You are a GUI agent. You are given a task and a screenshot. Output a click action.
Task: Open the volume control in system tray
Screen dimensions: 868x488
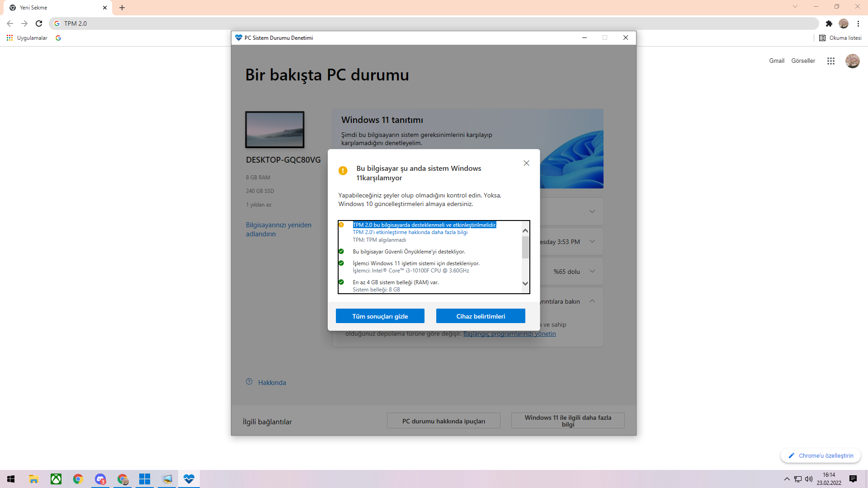tap(809, 479)
